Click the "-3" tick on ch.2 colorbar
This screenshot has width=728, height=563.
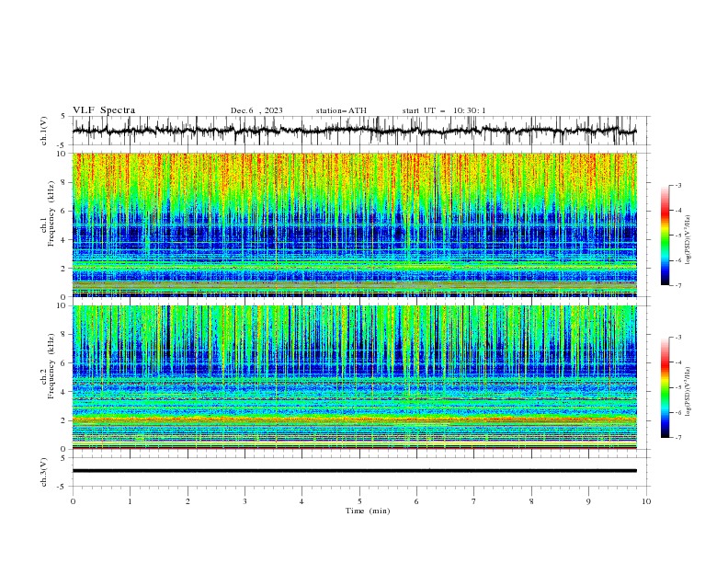pyautogui.click(x=678, y=338)
